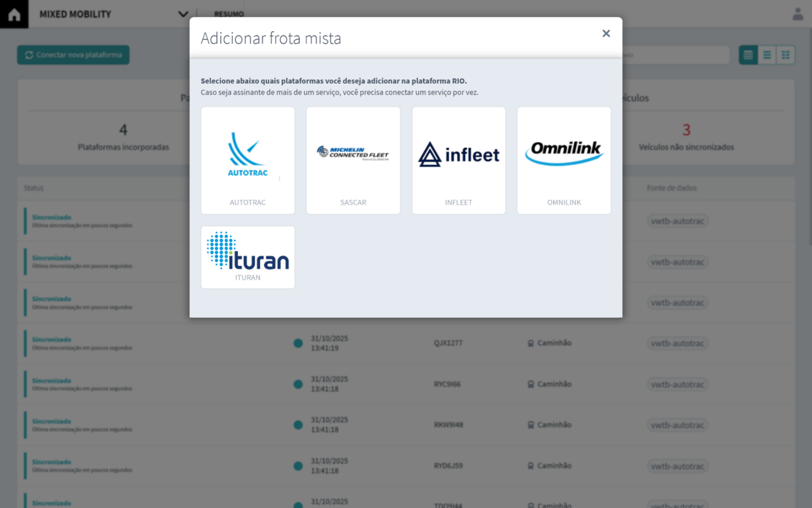Click the 13:41:19 timestamp in the QJX1277 row
Viewport: 812px width, 508px height.
point(325,348)
